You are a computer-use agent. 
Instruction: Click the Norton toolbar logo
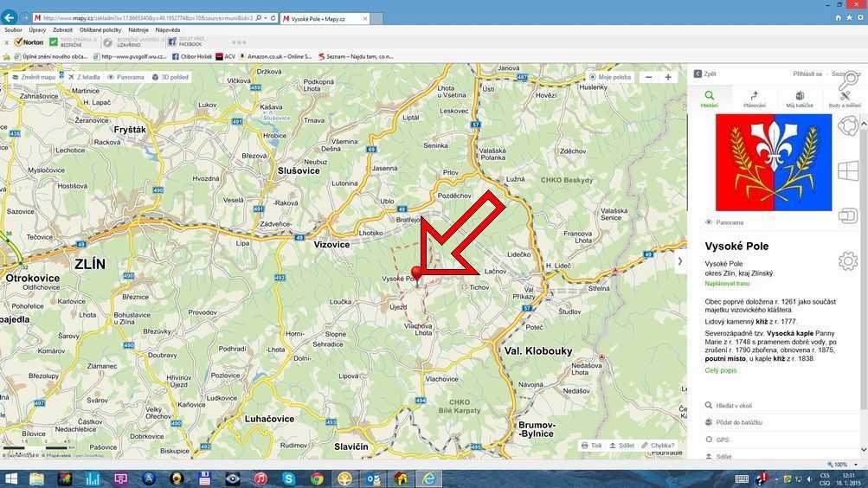coord(29,42)
